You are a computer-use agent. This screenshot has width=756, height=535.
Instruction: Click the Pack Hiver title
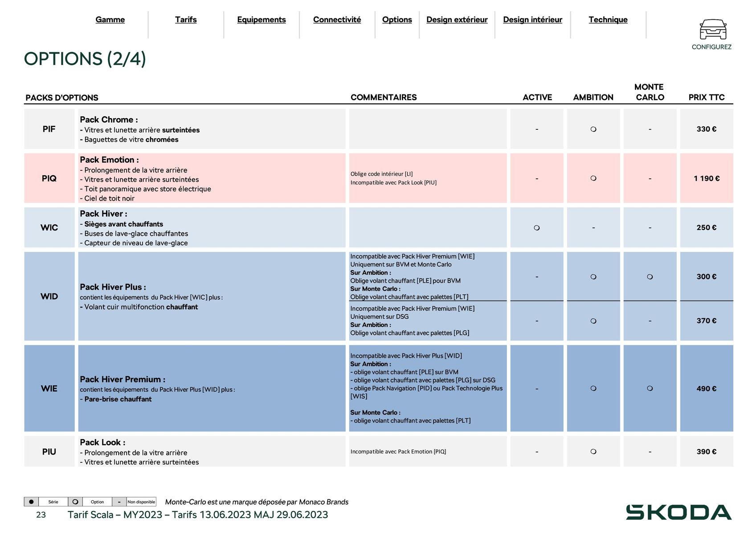(x=103, y=214)
